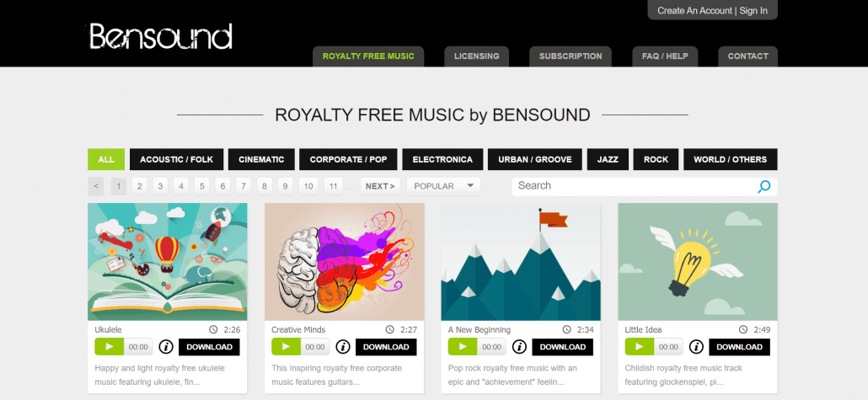The width and height of the screenshot is (868, 400).
Task: Open the FAQ / HELP tab
Action: pyautogui.click(x=665, y=56)
